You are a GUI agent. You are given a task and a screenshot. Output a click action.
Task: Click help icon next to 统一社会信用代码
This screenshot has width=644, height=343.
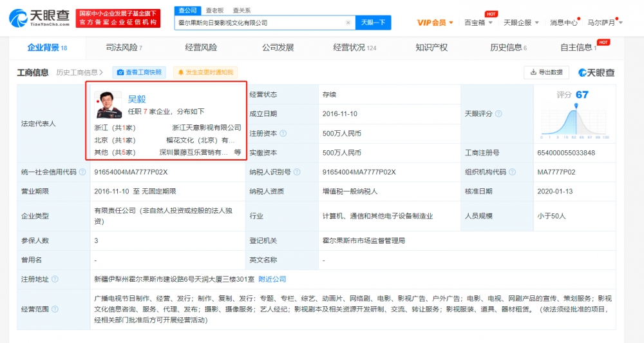[x=82, y=172]
